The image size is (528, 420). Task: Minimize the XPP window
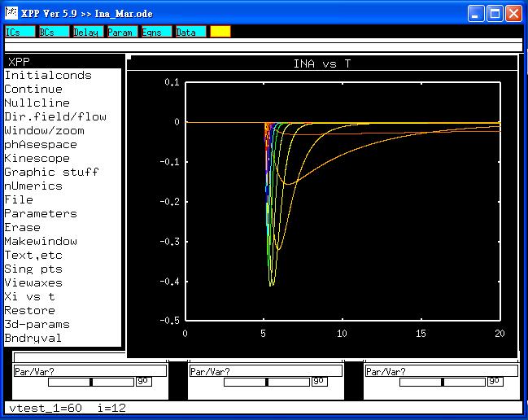coord(476,14)
